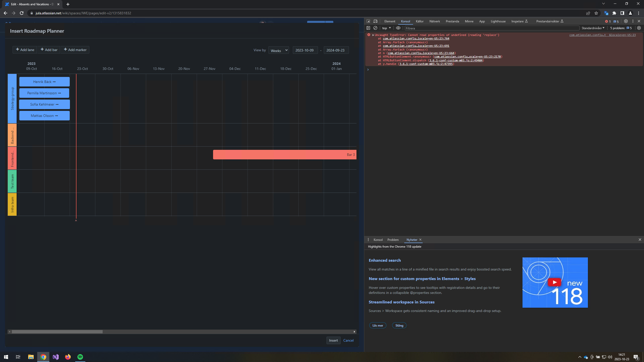Image resolution: width=644 pixels, height=362 pixels.
Task: Switch to the Nätverk tab
Action: tap(435, 21)
